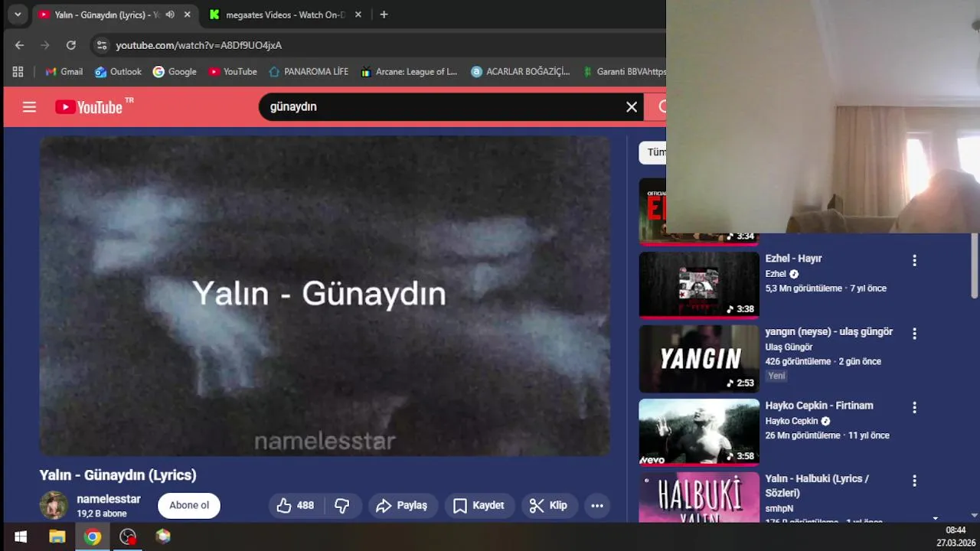Open the colorful cube app on the taskbar
This screenshot has height=551, width=980.
coord(163,536)
